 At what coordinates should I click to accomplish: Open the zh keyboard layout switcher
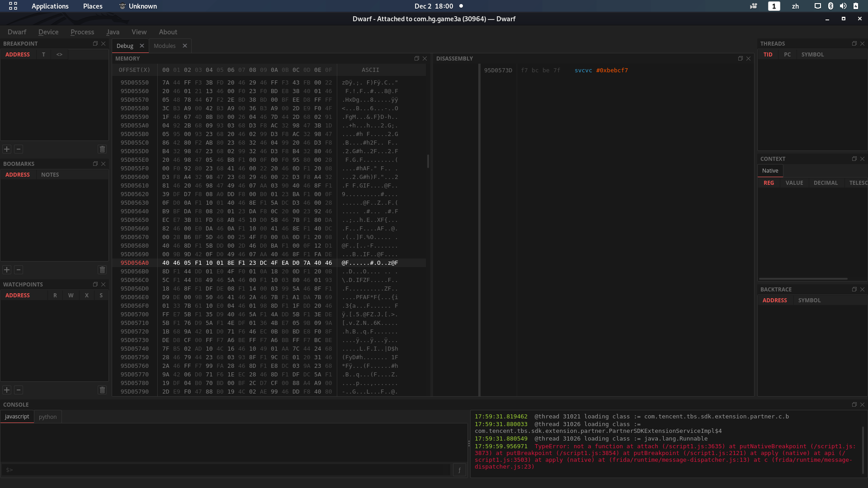click(x=795, y=6)
